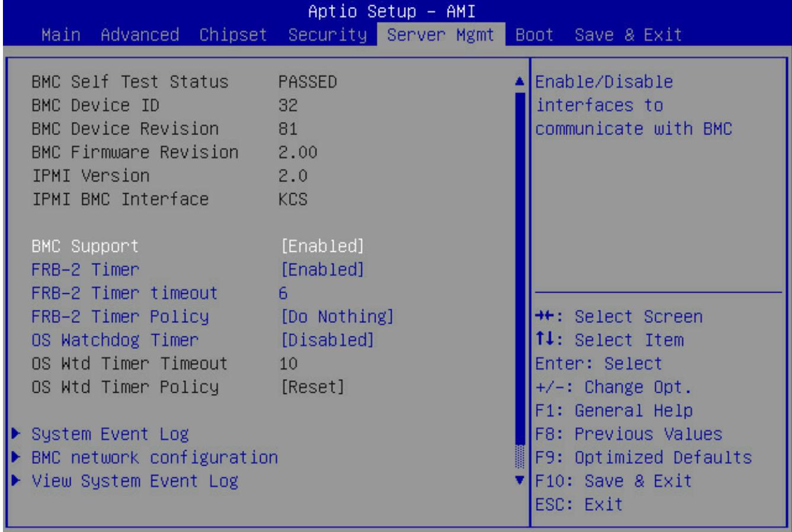Open FRB-2 Timer Policy Do Nothing options
The image size is (792, 532).
(336, 316)
